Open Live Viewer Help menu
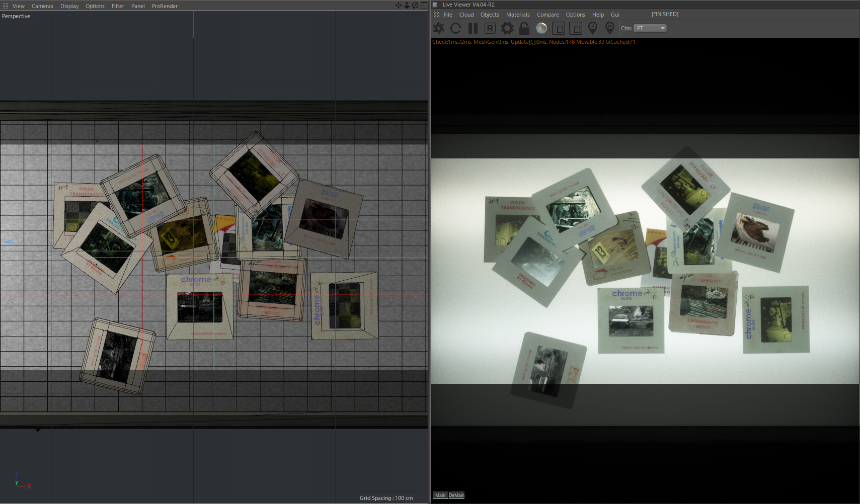The image size is (860, 504). [598, 15]
